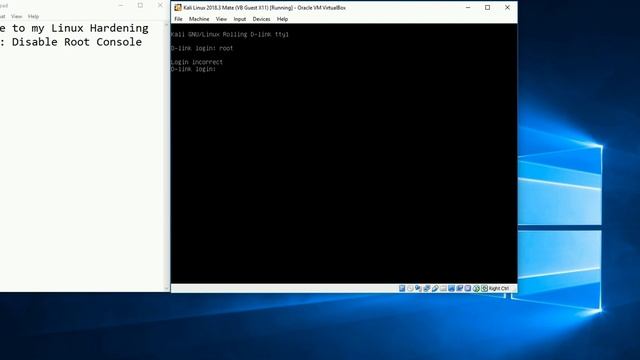Open the View menu in the Notepad window
Image resolution: width=640 pixels, height=360 pixels.
tap(16, 16)
